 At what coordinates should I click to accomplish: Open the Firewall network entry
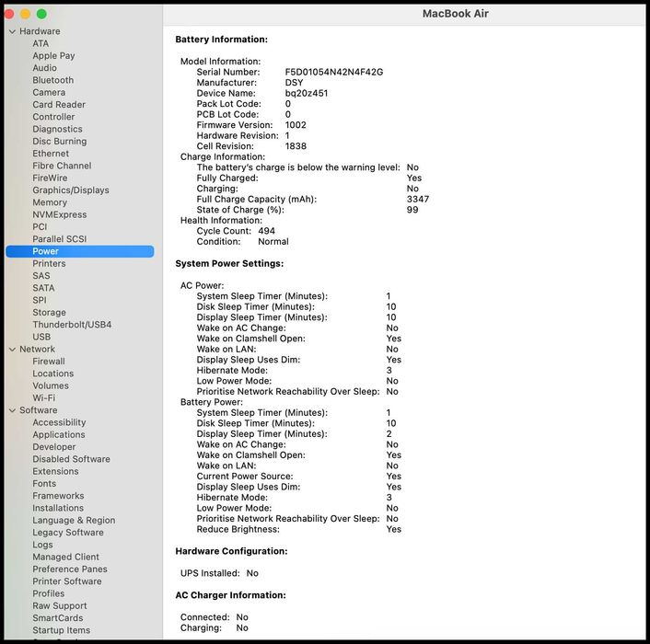tap(49, 362)
